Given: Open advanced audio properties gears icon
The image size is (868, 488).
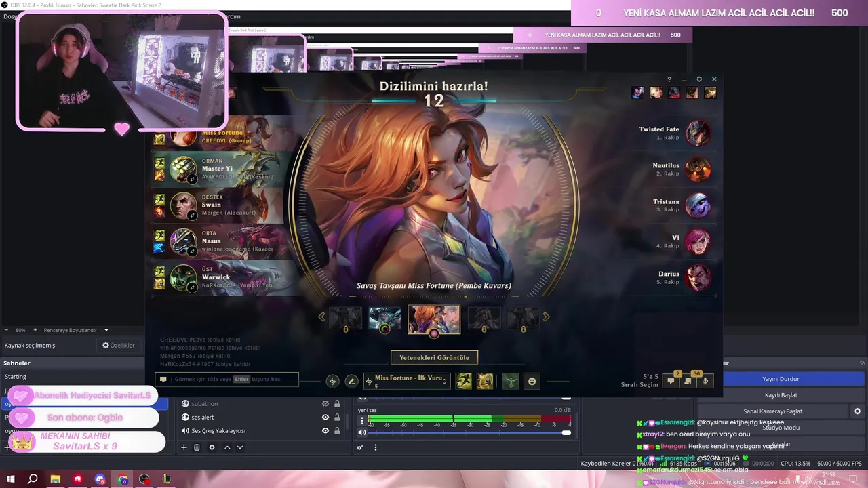Looking at the screenshot, I should 361,447.
